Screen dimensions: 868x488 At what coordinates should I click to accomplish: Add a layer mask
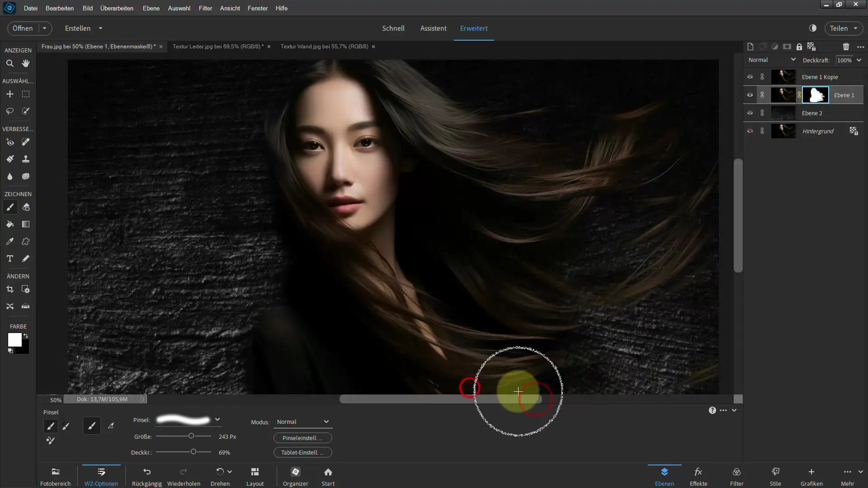coord(787,47)
